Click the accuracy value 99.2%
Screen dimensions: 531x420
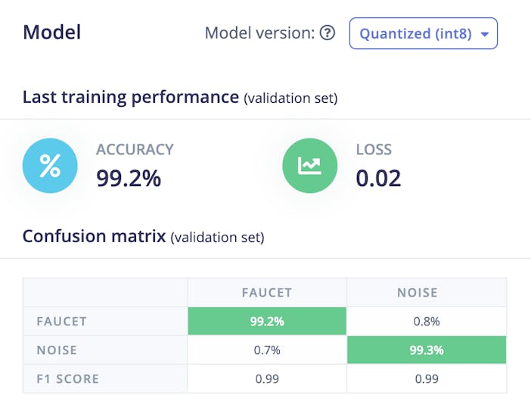[x=129, y=178]
